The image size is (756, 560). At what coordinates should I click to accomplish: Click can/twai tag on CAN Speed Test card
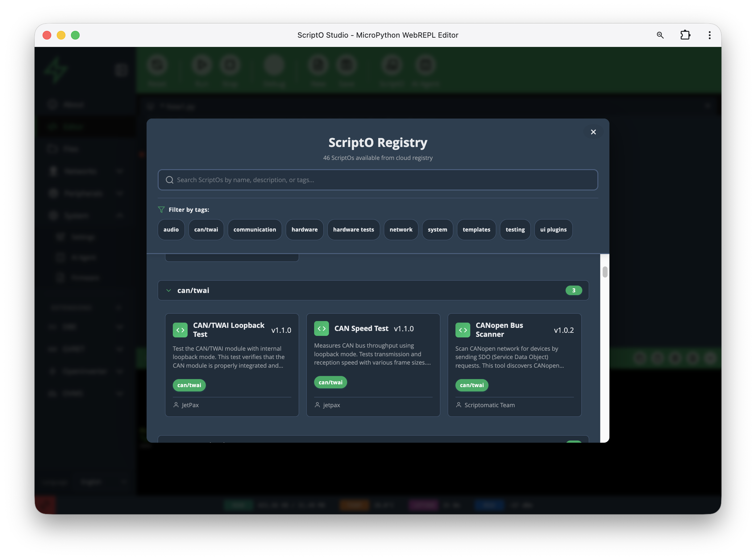pos(330,382)
